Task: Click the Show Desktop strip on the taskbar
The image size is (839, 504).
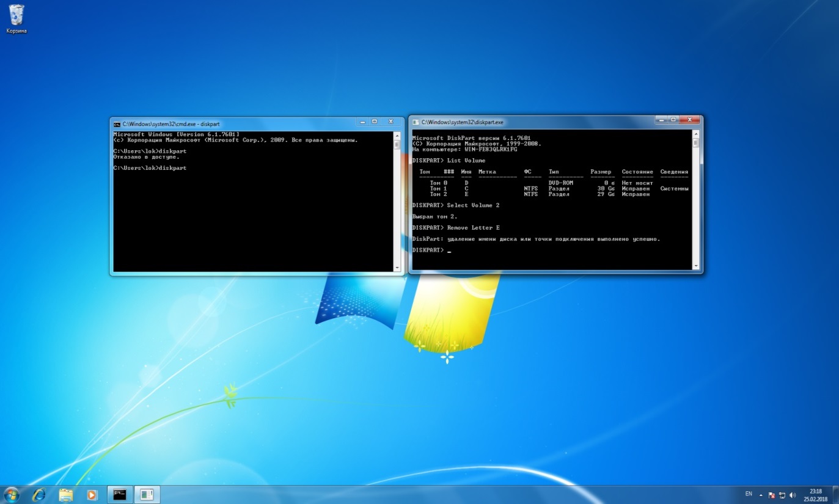Action: (835, 495)
